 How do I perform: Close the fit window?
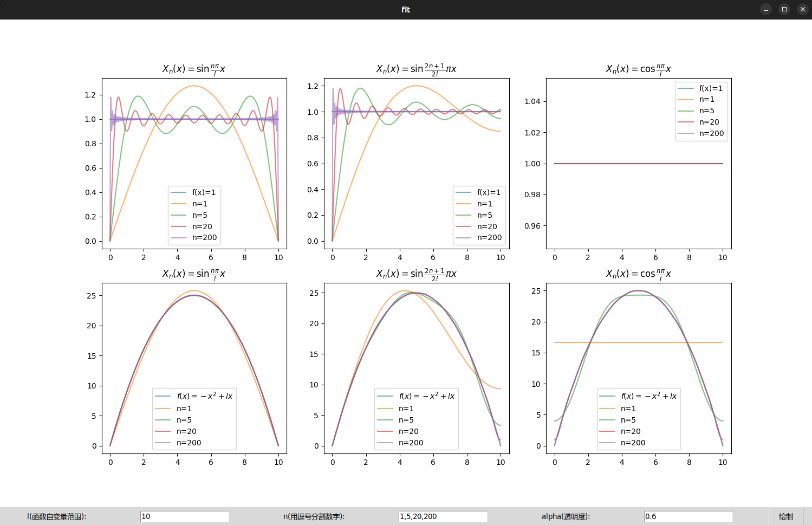(803, 9)
